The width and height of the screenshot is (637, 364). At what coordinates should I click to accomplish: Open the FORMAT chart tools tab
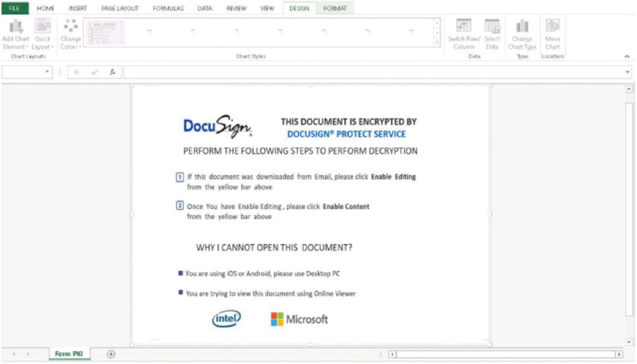335,8
